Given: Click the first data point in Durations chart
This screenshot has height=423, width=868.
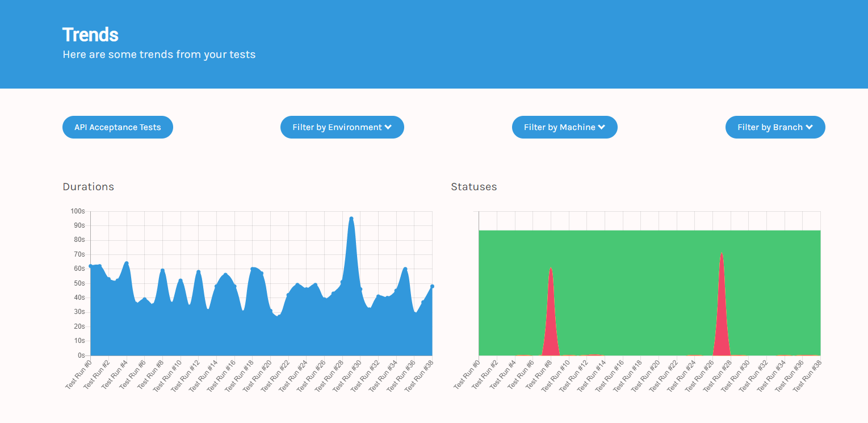Looking at the screenshot, I should 91,266.
